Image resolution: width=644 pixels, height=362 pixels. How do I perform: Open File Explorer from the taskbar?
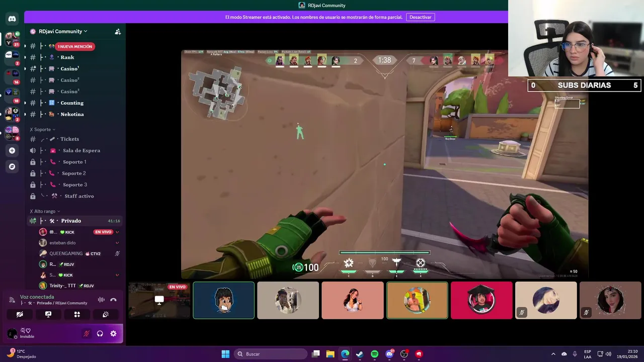pyautogui.click(x=330, y=354)
